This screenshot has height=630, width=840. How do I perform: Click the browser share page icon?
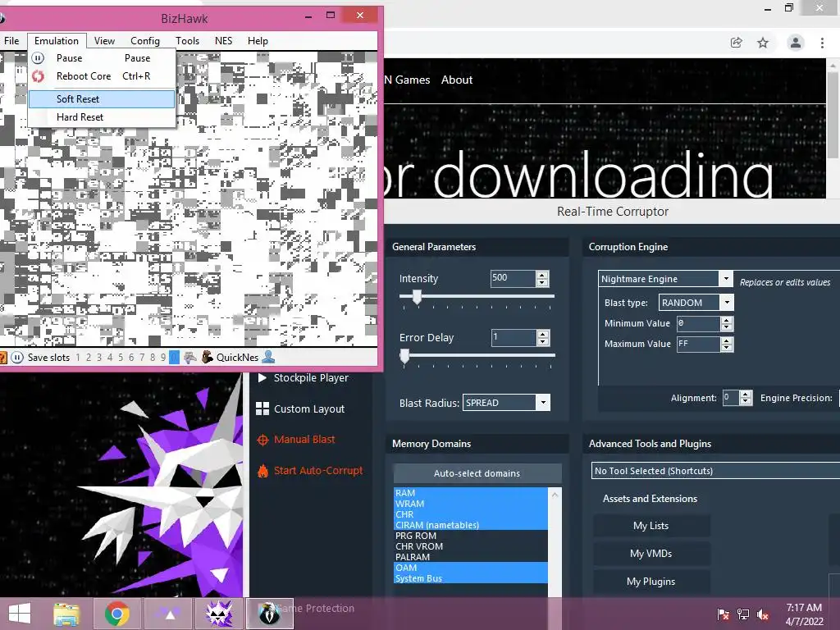(737, 43)
